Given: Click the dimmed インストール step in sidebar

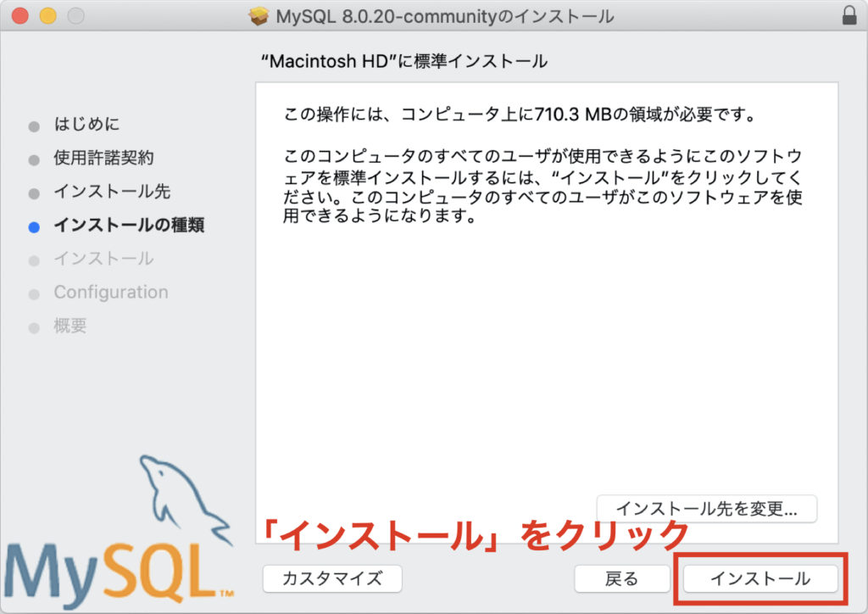Looking at the screenshot, I should (x=103, y=259).
